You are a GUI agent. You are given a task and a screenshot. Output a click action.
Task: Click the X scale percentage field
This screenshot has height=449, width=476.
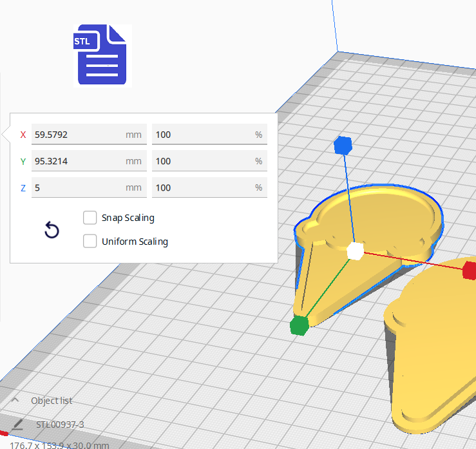[x=203, y=135]
